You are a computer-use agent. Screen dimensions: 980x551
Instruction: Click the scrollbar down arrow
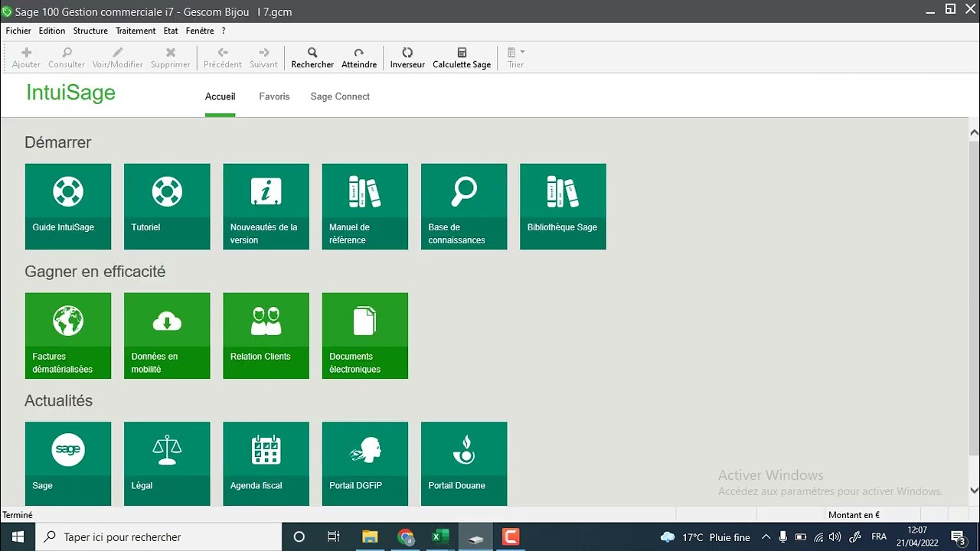974,491
